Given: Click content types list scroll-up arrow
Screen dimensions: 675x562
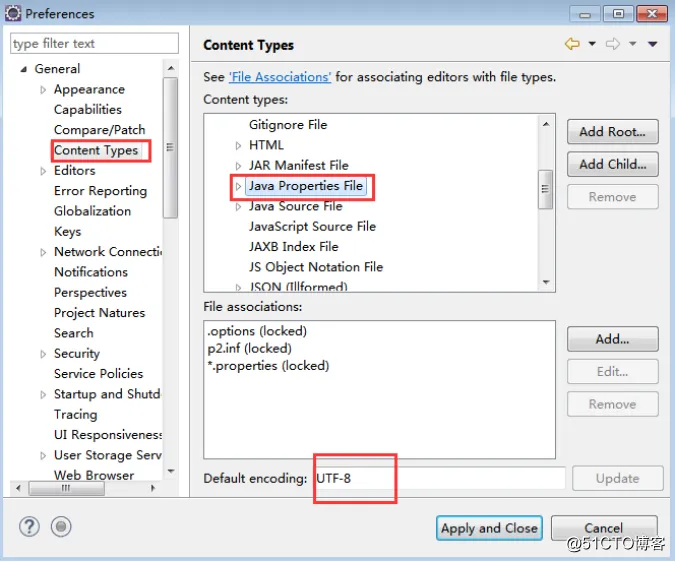Looking at the screenshot, I should point(546,124).
